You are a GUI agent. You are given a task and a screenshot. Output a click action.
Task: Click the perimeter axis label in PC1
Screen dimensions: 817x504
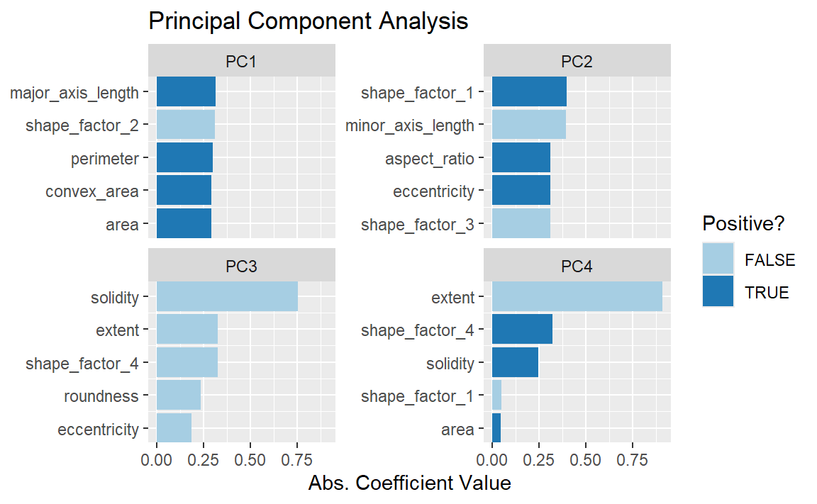105,159
